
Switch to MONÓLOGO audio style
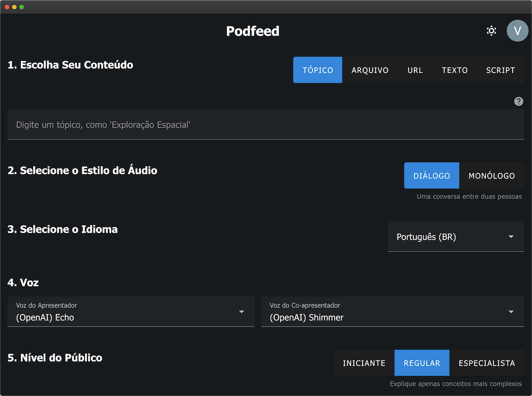(491, 176)
